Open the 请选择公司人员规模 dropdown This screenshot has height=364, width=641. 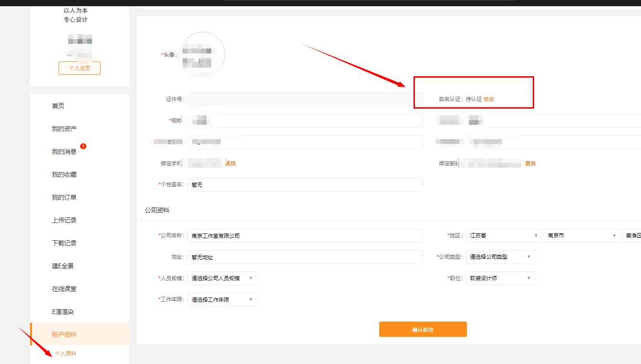coord(221,278)
